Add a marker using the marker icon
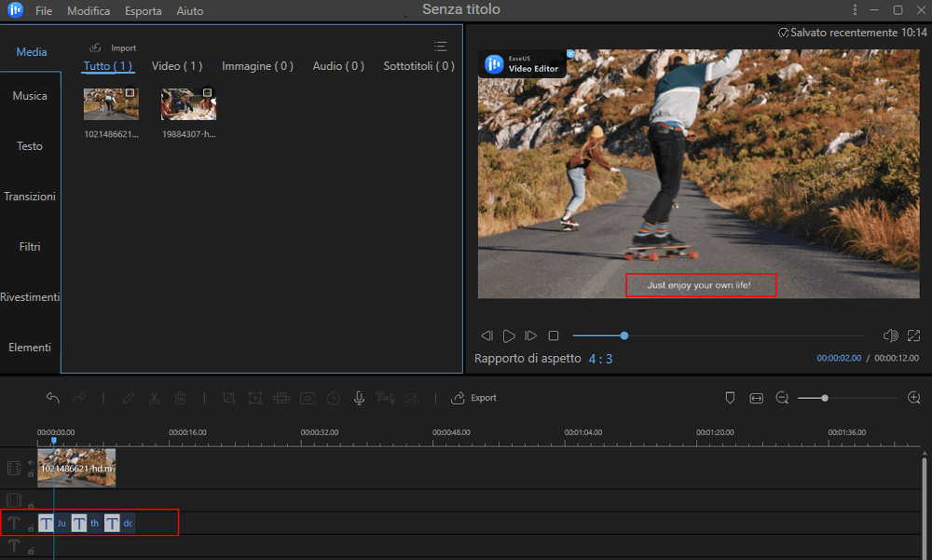The height and width of the screenshot is (560, 932). [x=730, y=398]
